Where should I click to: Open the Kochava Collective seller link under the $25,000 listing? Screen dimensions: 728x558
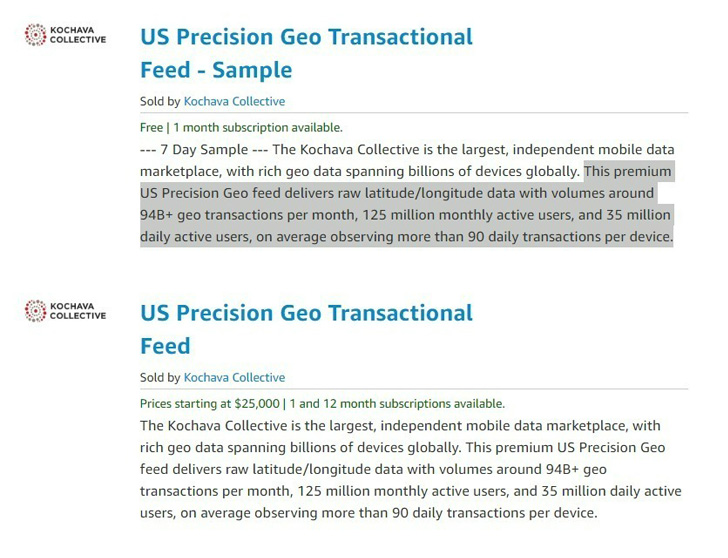pyautogui.click(x=234, y=377)
